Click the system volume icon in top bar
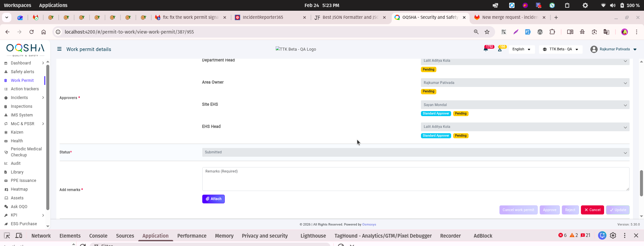644x246 pixels. pos(612,5)
